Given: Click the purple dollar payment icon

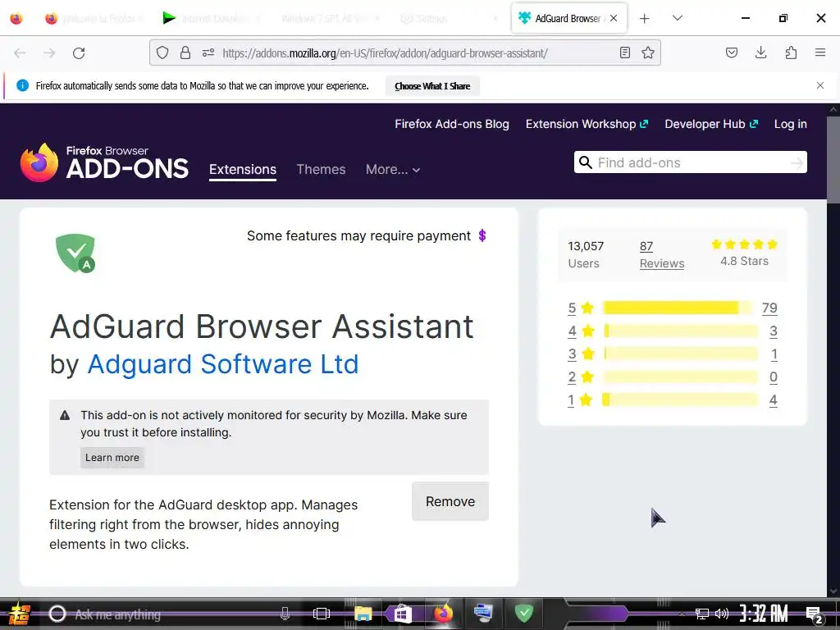Looking at the screenshot, I should 482,235.
